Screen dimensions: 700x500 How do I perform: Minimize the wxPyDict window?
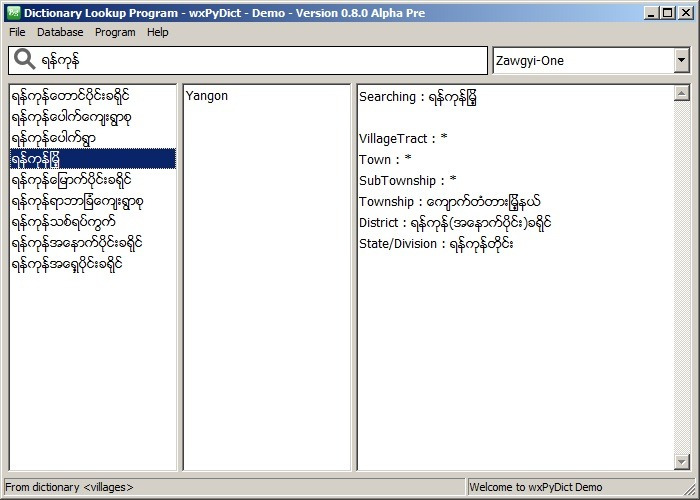coord(652,13)
